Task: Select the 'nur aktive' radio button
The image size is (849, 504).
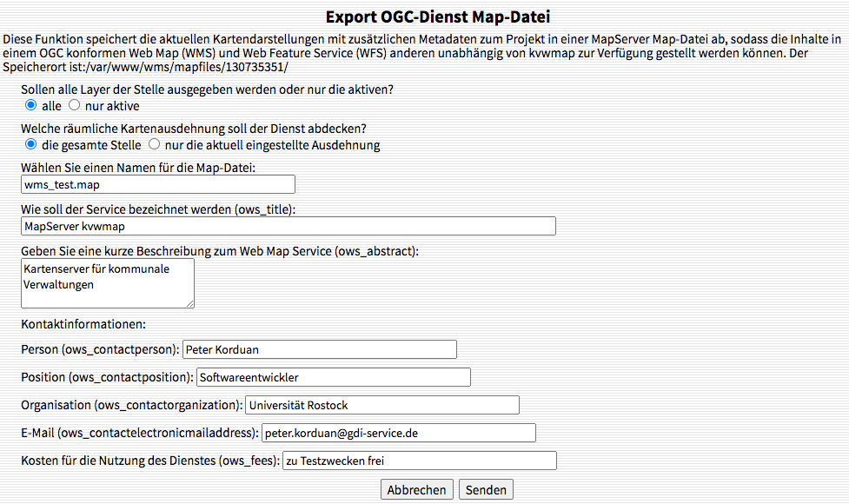Action: click(x=74, y=105)
